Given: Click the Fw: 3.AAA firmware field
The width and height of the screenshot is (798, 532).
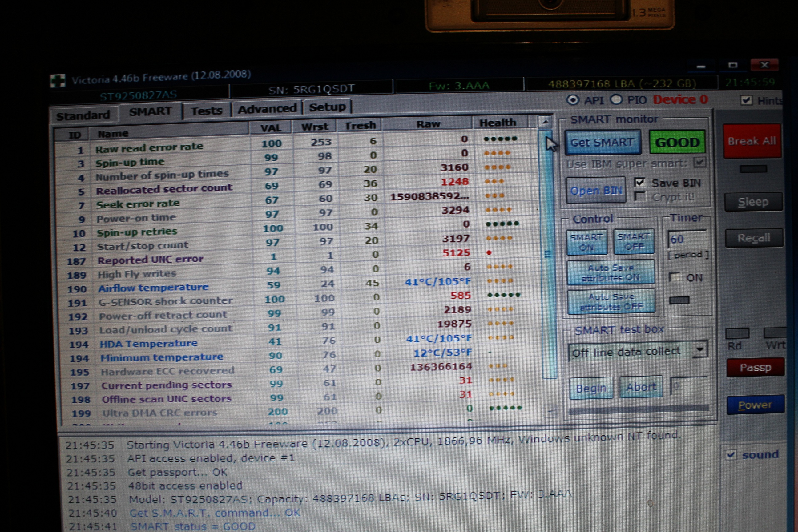Looking at the screenshot, I should tap(459, 86).
